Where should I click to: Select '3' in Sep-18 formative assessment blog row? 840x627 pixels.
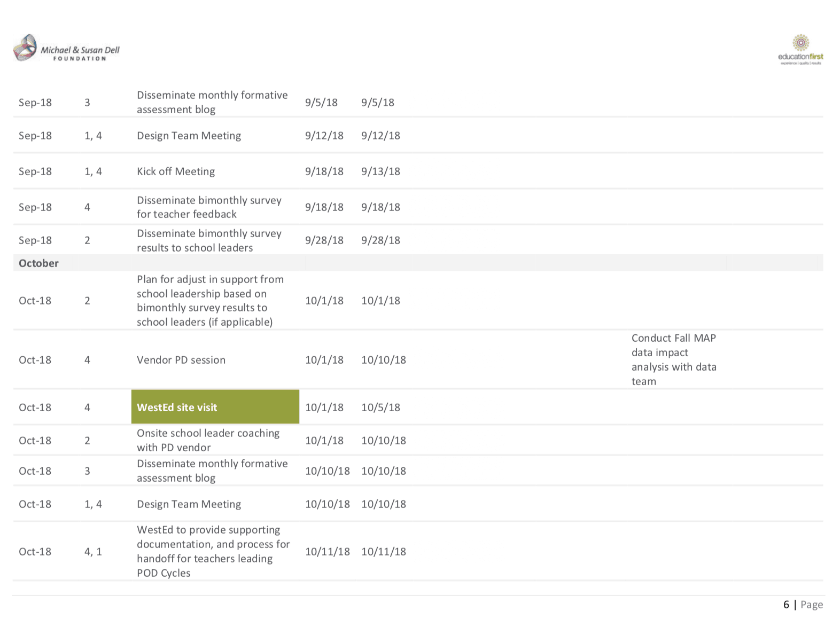coord(87,103)
